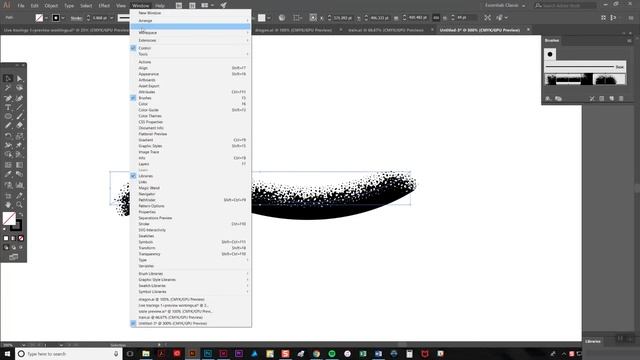Viewport: 640px width, 360px height.
Task: Open the Essentials Classic workspace dropdown
Action: pyautogui.click(x=505, y=5)
